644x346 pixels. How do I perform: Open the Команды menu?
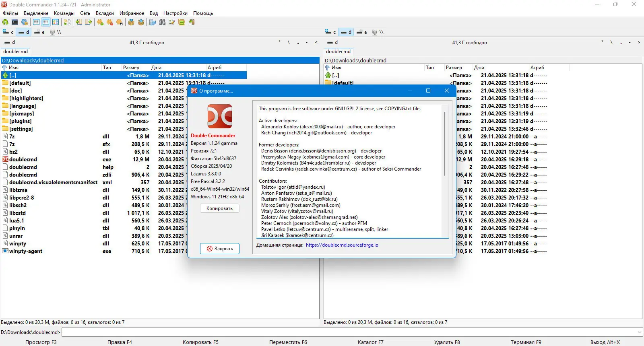[64, 13]
